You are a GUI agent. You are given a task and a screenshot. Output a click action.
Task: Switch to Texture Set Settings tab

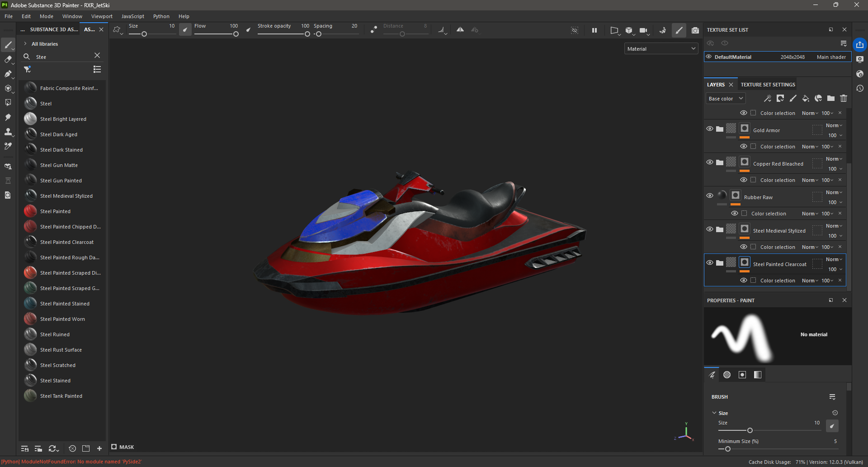[x=768, y=85]
